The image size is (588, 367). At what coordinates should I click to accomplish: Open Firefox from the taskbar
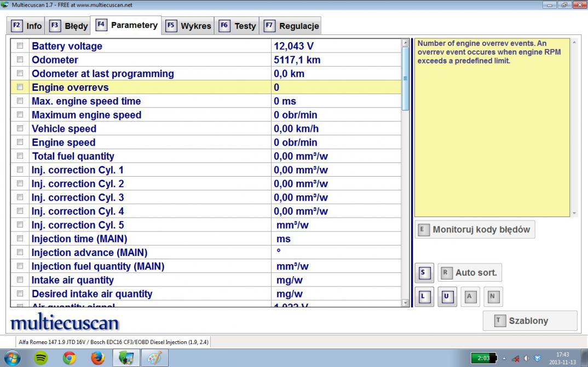point(98,358)
